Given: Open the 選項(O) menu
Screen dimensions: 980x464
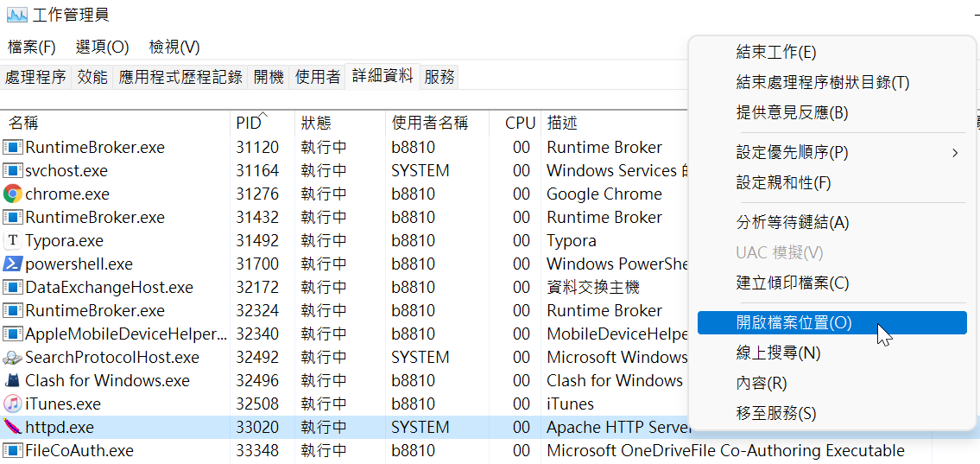Looking at the screenshot, I should point(103,47).
